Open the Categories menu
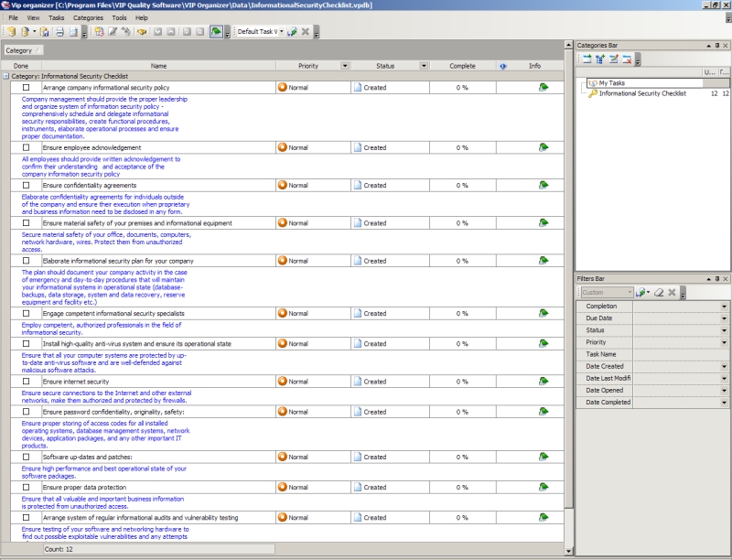 (x=88, y=17)
